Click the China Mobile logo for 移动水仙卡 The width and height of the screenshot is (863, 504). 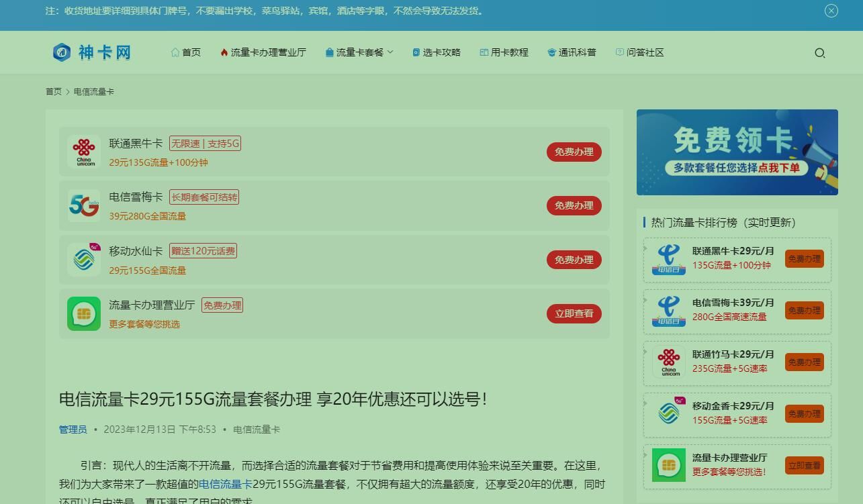(84, 260)
